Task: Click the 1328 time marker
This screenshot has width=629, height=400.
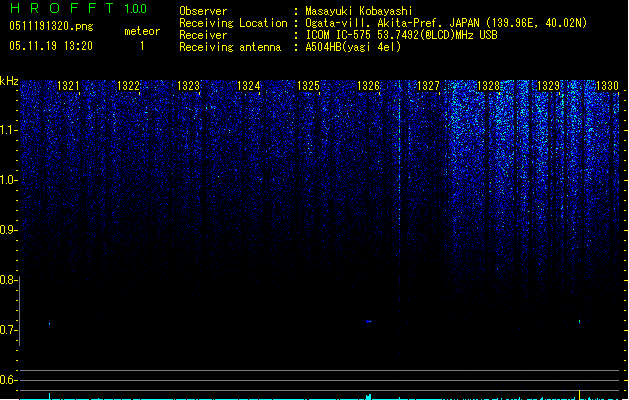Action: point(488,85)
